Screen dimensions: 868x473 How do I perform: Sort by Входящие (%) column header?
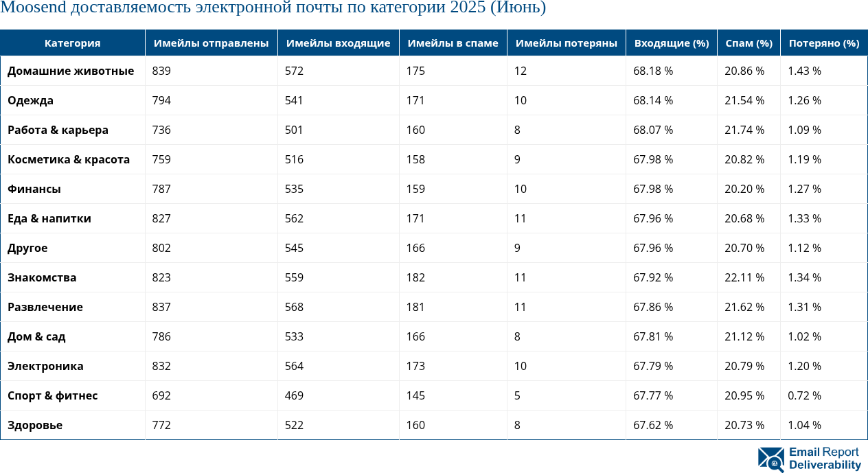(672, 43)
